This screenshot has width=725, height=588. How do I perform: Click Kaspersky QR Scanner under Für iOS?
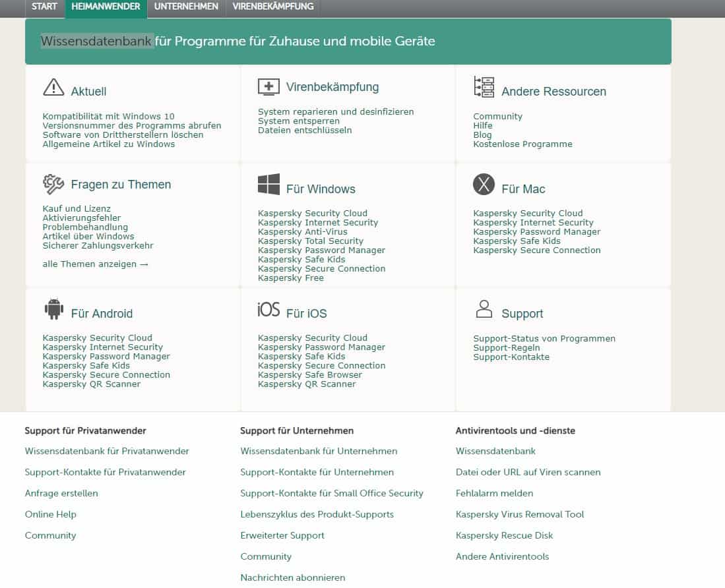click(x=307, y=384)
